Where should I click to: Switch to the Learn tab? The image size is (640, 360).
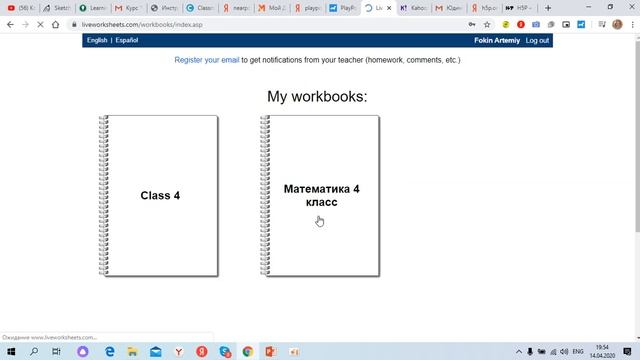coord(93,8)
